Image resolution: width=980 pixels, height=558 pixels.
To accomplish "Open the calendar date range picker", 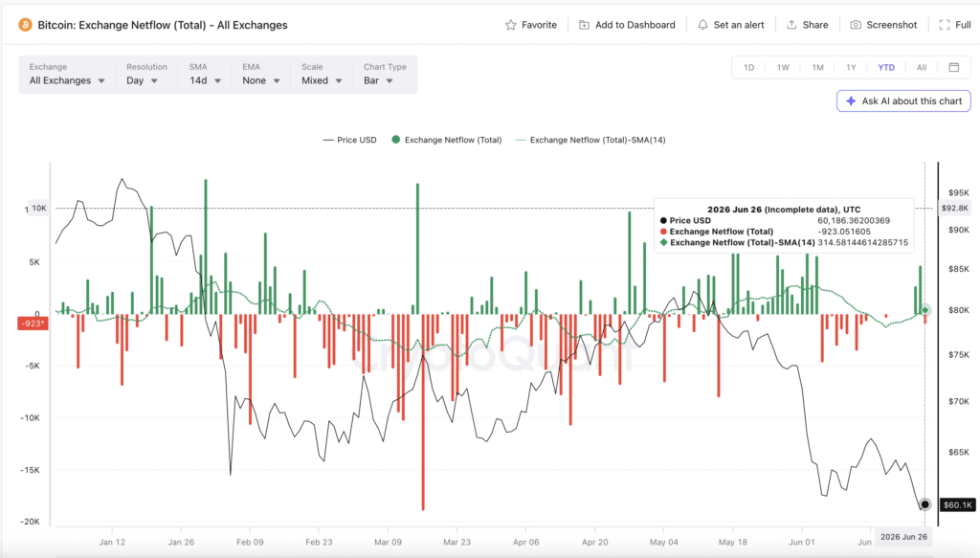I will tap(954, 68).
